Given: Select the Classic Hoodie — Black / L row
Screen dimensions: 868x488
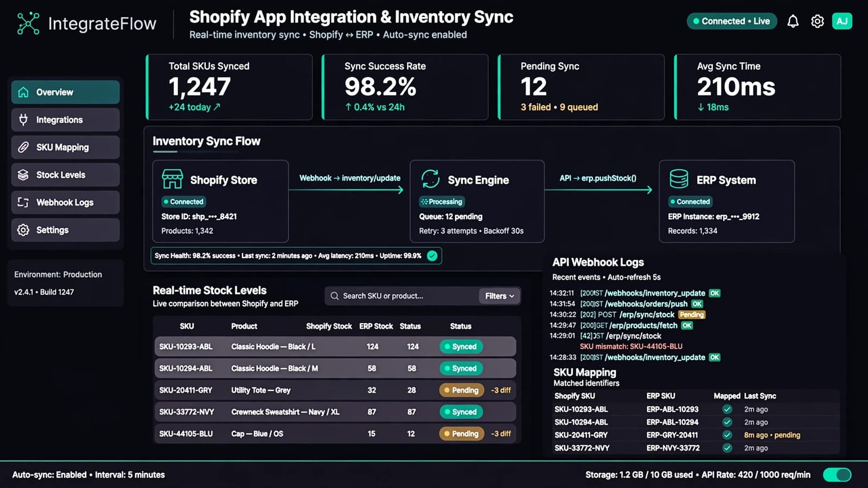Looking at the screenshot, I should coord(335,346).
